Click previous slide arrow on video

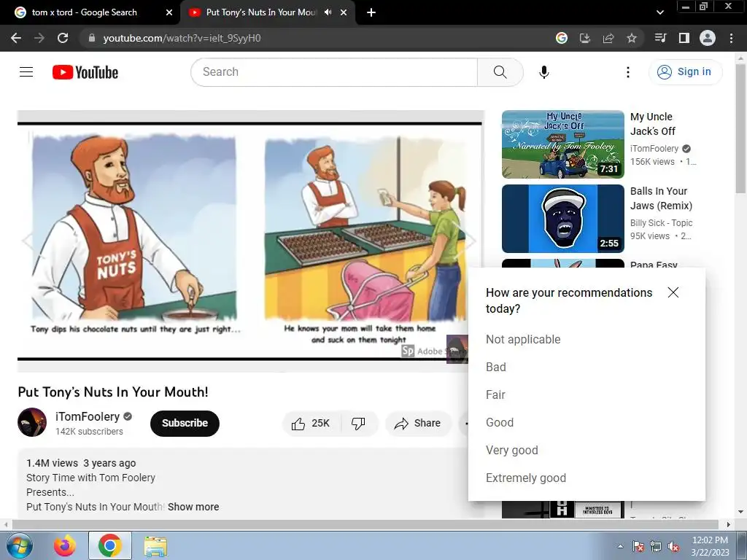point(28,241)
